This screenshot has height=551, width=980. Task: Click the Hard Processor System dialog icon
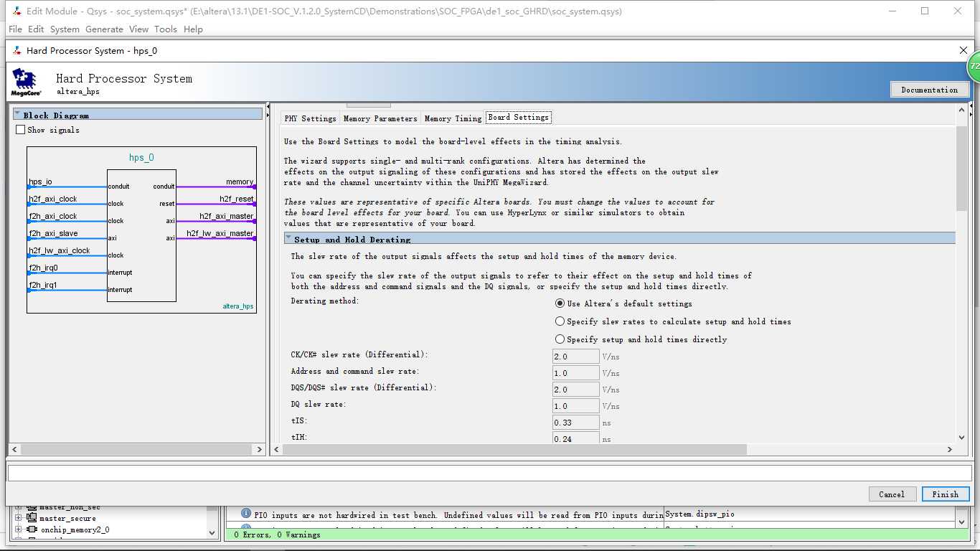[17, 51]
